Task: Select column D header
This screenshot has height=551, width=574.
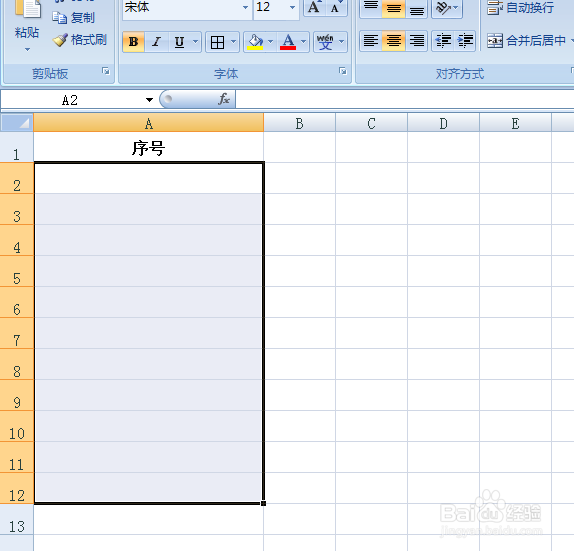Action: [443, 123]
